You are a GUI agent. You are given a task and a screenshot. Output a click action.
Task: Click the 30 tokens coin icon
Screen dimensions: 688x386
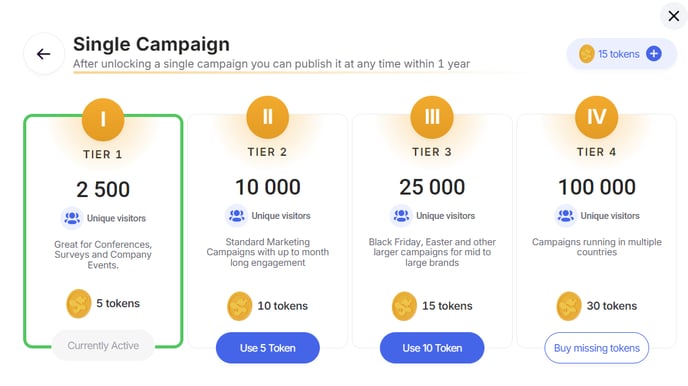(569, 306)
